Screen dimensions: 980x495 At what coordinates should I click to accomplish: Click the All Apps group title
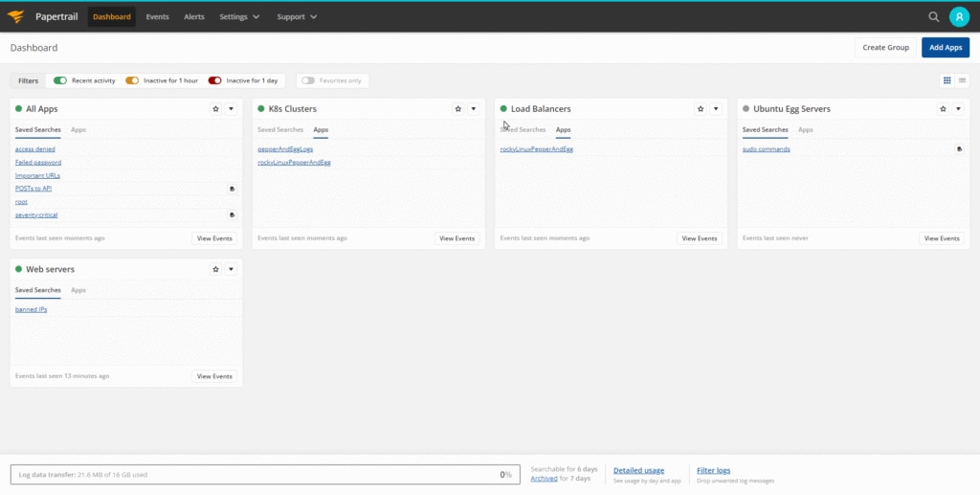click(41, 109)
